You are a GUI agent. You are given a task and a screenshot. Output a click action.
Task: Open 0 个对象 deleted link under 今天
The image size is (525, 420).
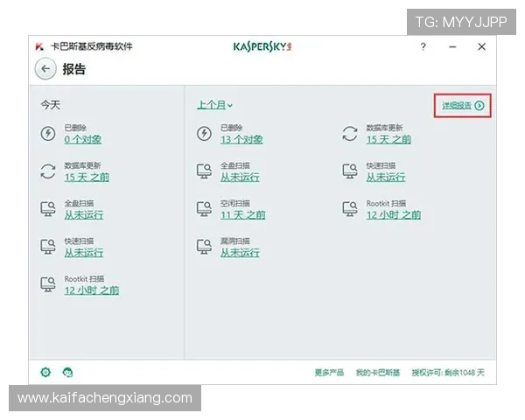point(83,139)
